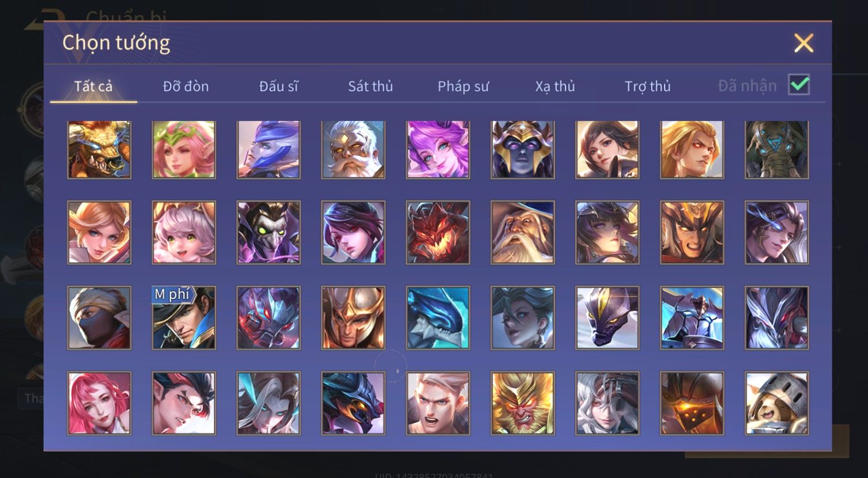Switch to the 'Đỡ đòn' tab
Viewport: 868px width, 478px height.
coord(186,86)
